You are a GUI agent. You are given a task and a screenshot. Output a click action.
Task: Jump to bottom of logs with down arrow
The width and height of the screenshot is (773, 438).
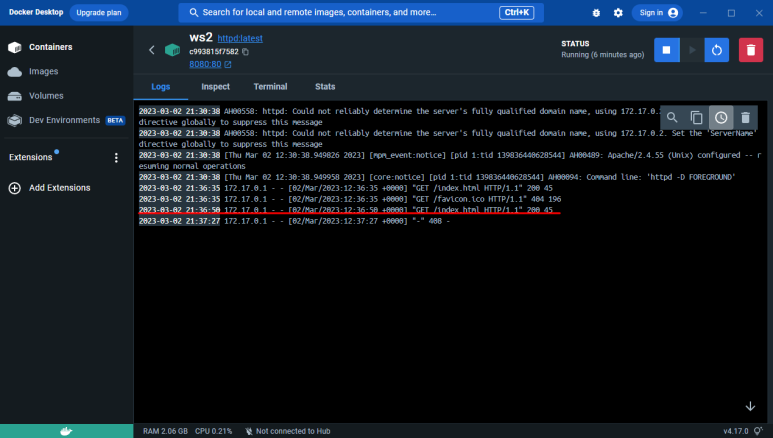click(x=750, y=406)
